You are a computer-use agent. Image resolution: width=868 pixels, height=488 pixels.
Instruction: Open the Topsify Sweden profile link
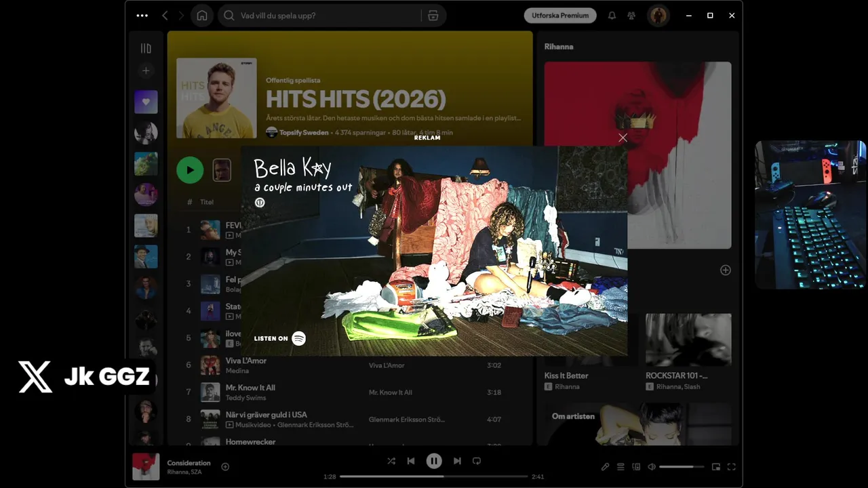click(304, 133)
